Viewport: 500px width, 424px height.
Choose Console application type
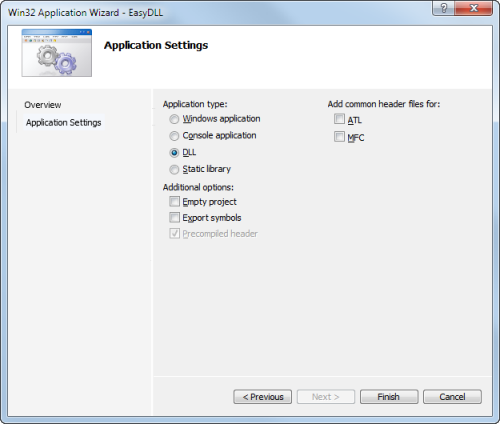coord(174,136)
